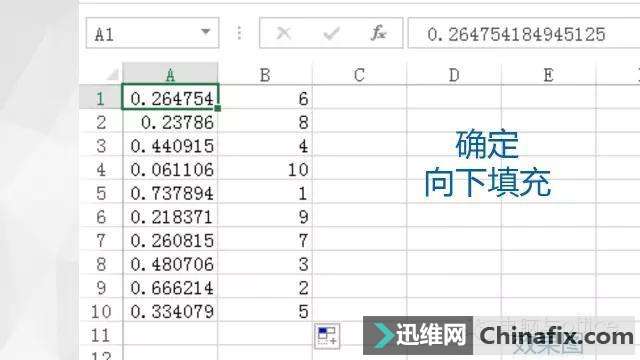Select column A header
The height and width of the screenshot is (360, 640).
coord(170,74)
